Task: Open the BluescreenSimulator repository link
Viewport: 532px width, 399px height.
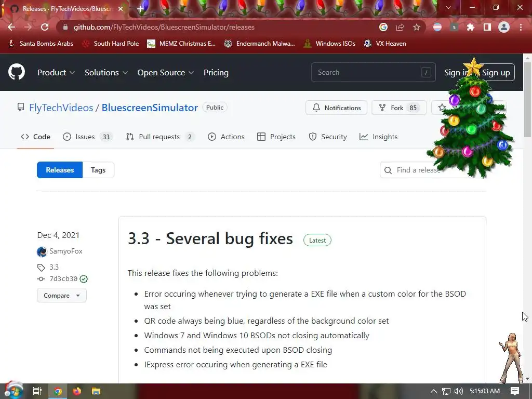Action: click(150, 108)
